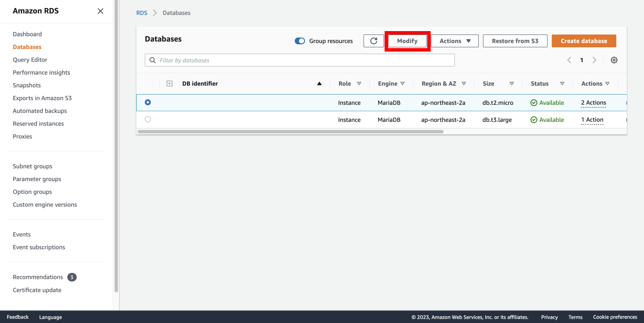
Task: Sort by Region & AZ column arrow
Action: 464,84
